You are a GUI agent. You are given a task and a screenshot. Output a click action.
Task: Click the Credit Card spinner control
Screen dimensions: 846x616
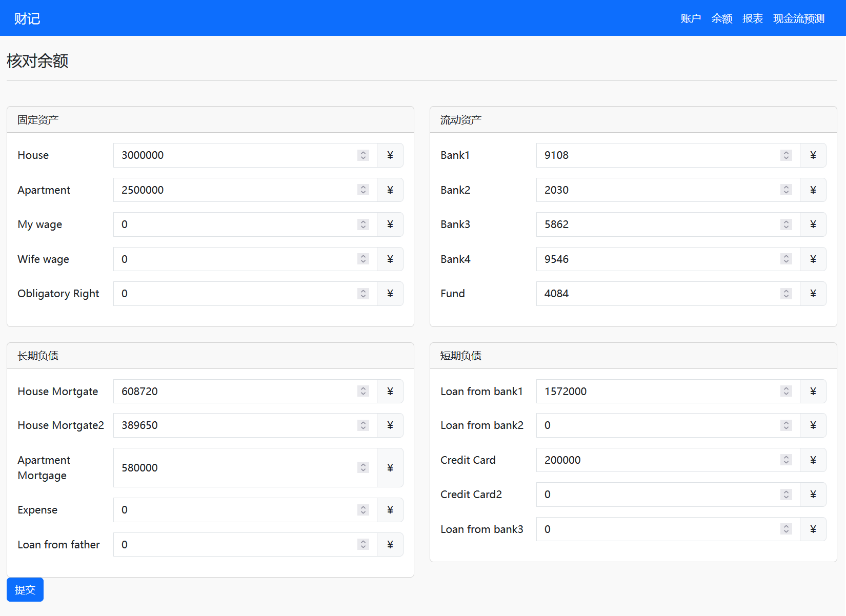coord(786,460)
